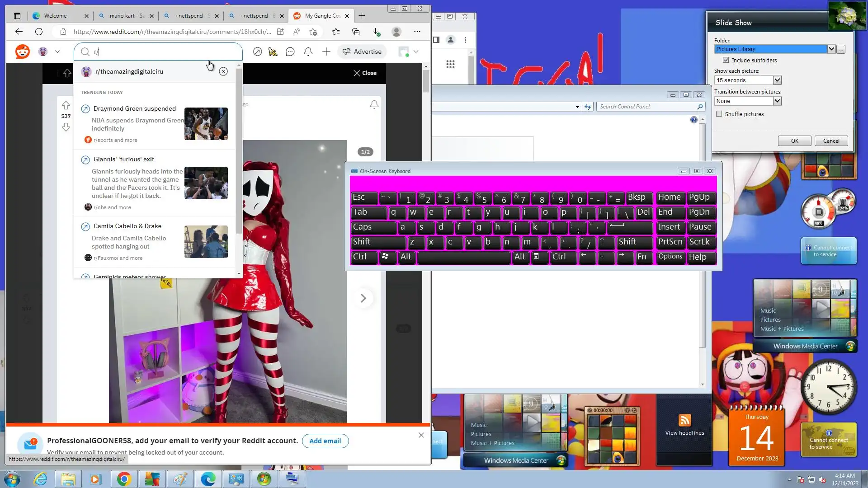Open Google Chrome from the taskbar
Image resolution: width=868 pixels, height=488 pixels.
(x=124, y=479)
